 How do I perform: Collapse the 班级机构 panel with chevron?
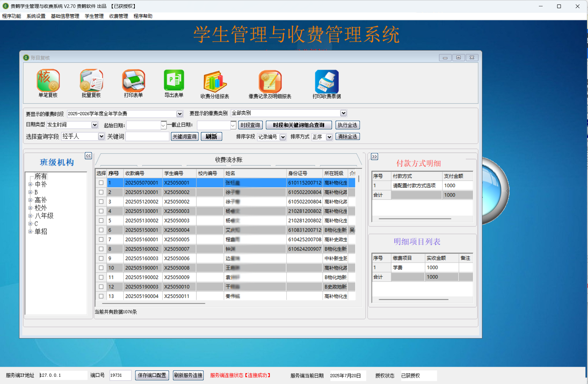click(x=88, y=156)
